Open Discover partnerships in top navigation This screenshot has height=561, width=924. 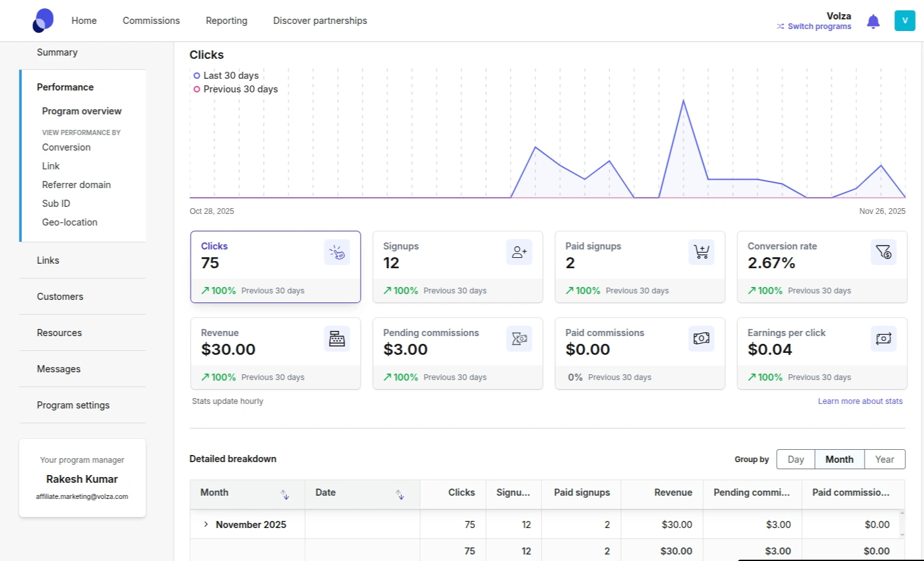pyautogui.click(x=320, y=21)
